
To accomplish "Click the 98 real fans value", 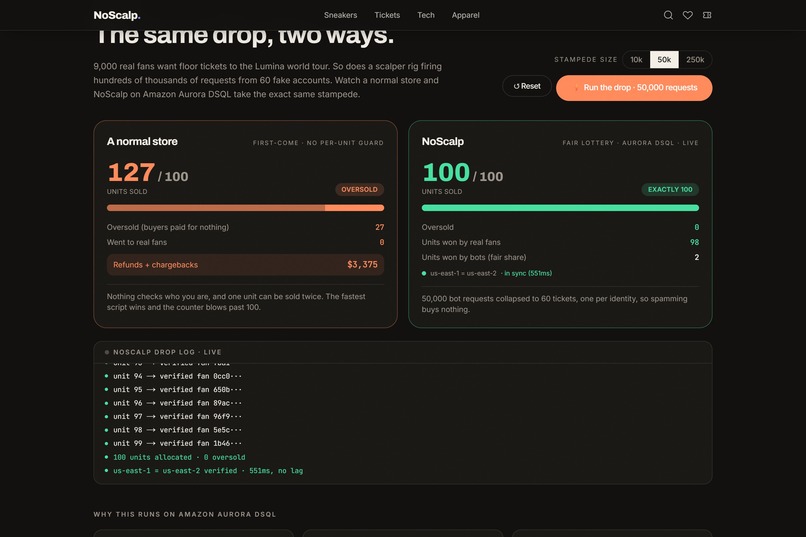I will coord(694,242).
